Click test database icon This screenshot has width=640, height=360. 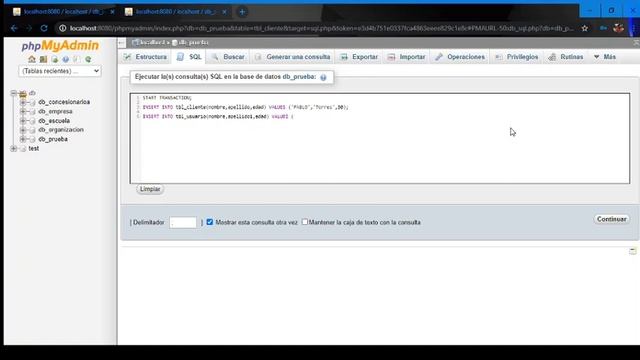pyautogui.click(x=23, y=149)
